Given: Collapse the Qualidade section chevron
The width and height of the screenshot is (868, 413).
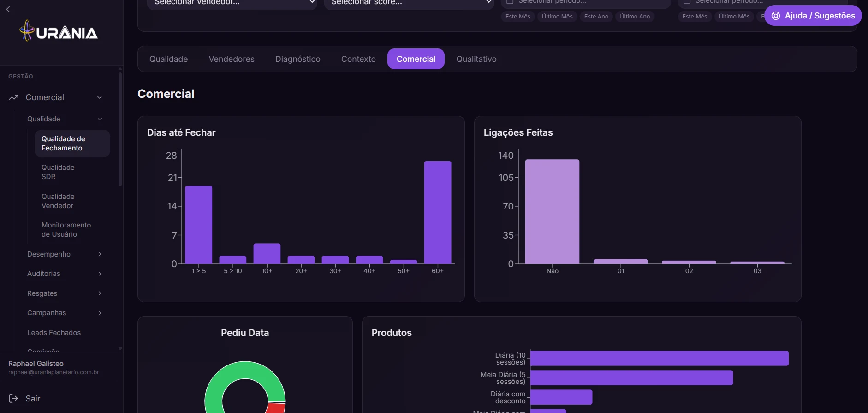Looking at the screenshot, I should click(100, 119).
